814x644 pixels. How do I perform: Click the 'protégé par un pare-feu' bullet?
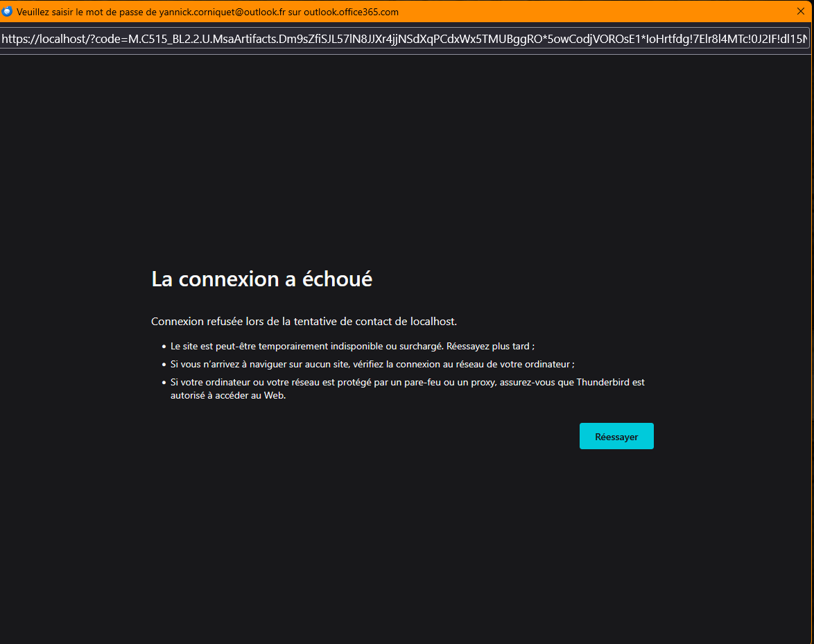click(x=408, y=389)
